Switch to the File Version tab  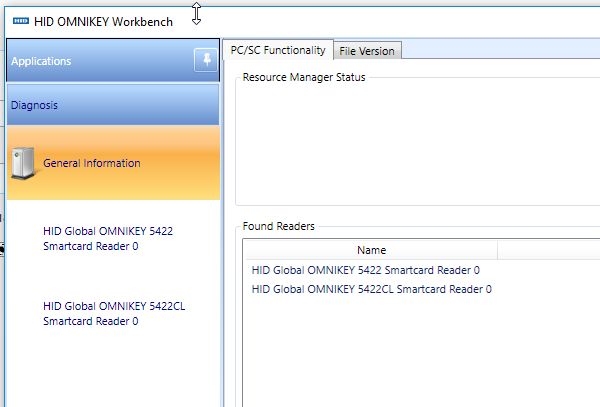[x=366, y=51]
